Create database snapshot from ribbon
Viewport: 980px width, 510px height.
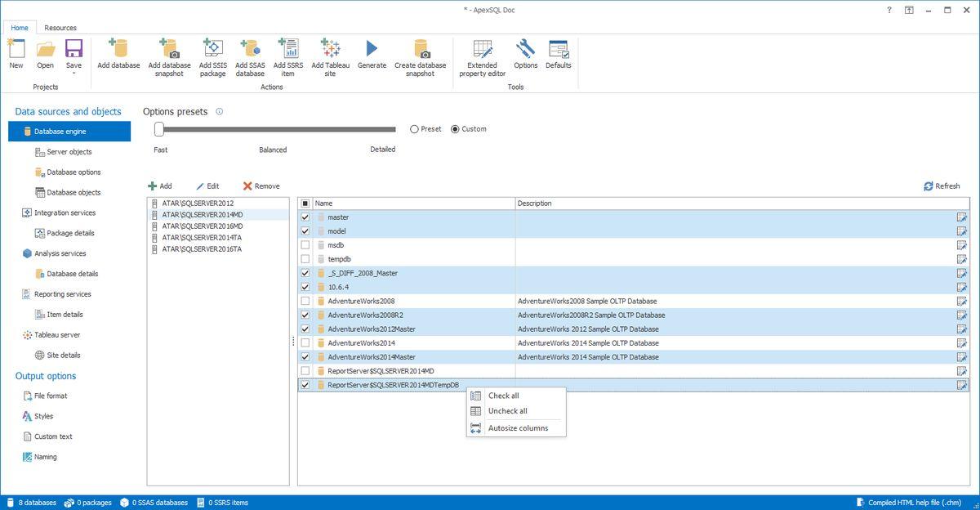(x=421, y=57)
